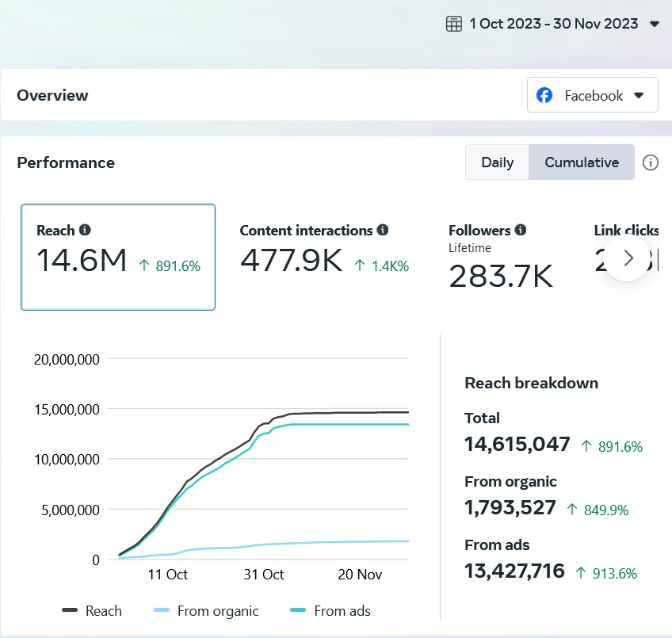The width and height of the screenshot is (672, 638).
Task: Expand the Facebook platform dropdown
Action: click(x=639, y=96)
